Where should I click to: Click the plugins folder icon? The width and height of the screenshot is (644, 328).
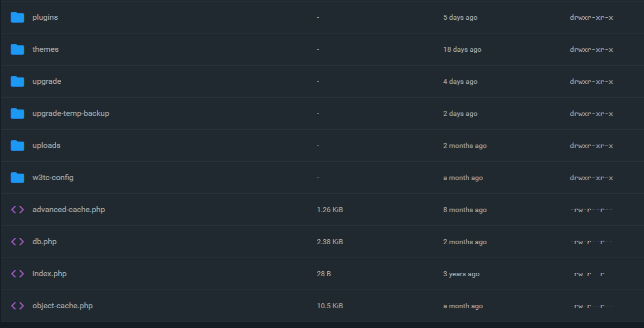[17, 17]
